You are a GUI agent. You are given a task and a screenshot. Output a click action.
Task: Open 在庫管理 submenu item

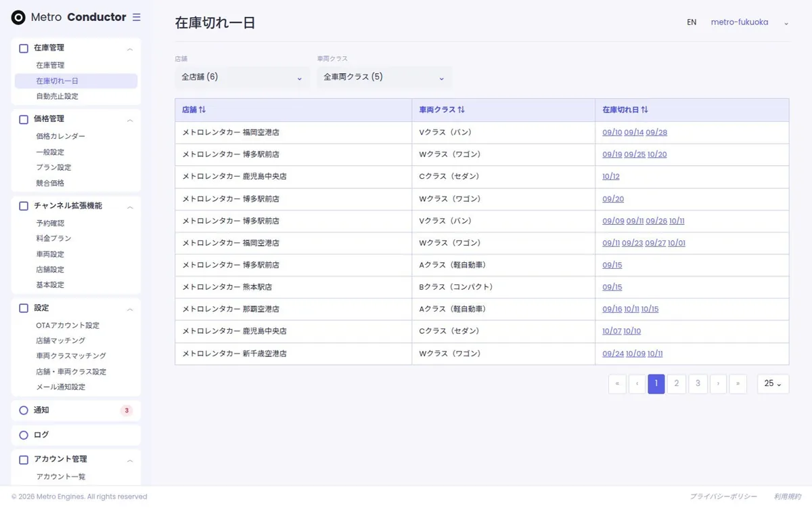[50, 66]
